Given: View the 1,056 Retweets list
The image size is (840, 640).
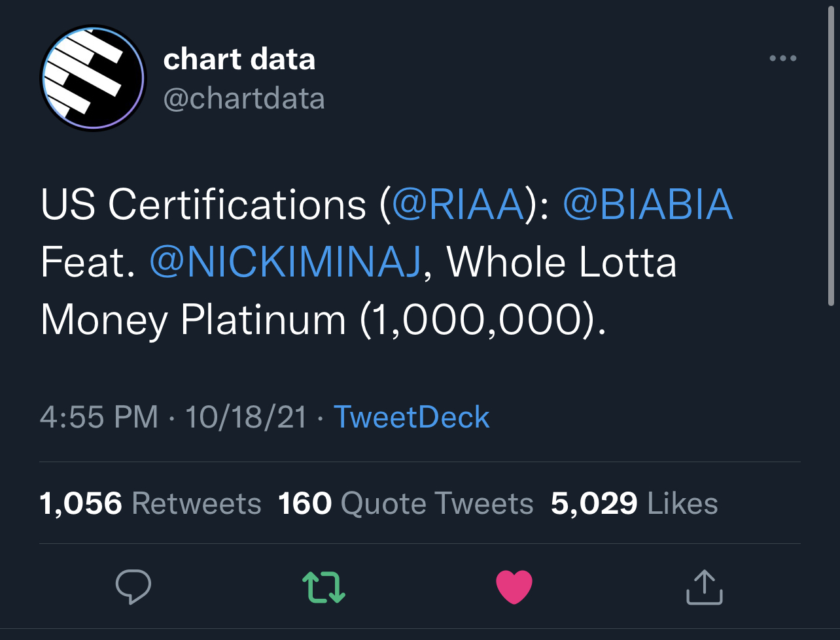Looking at the screenshot, I should coord(150,503).
